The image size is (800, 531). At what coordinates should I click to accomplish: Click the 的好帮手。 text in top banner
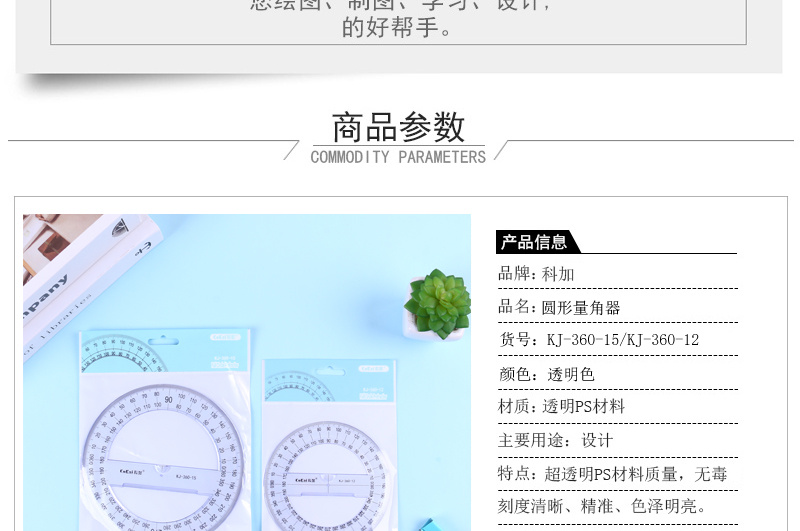[398, 28]
